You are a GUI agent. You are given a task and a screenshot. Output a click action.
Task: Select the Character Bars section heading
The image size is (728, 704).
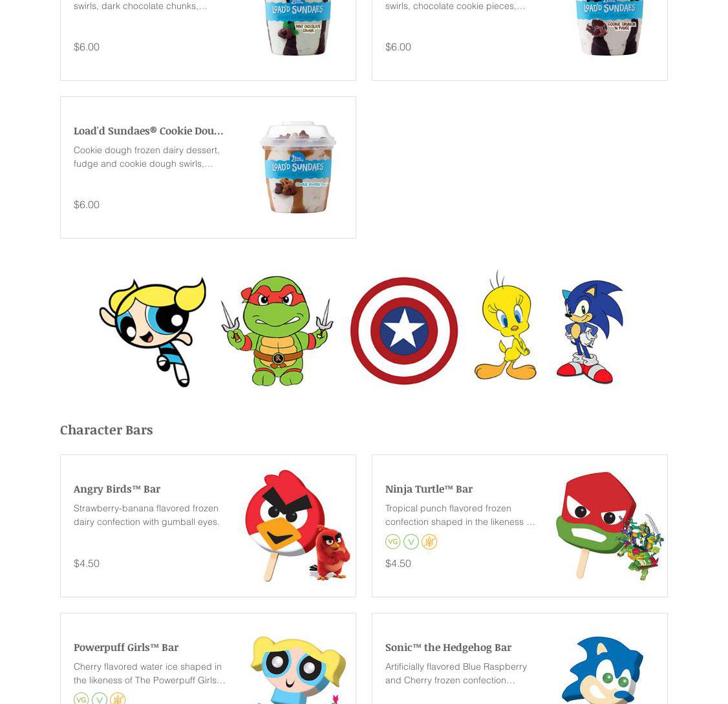coord(106,430)
